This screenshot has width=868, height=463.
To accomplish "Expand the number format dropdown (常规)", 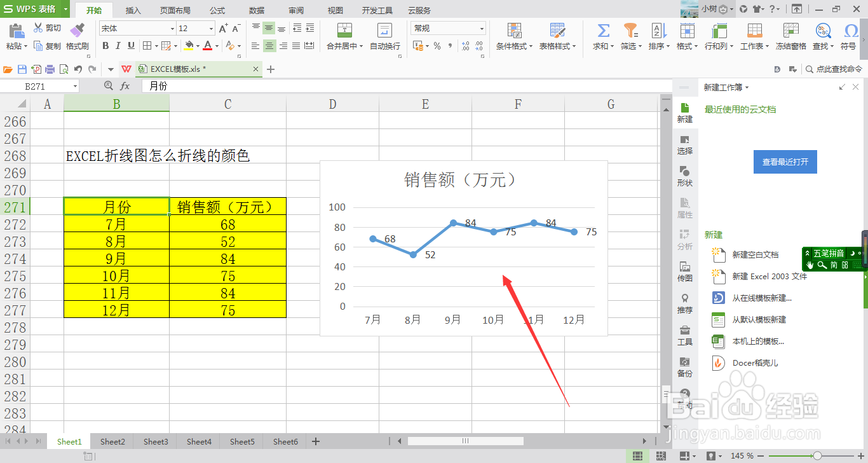I will click(482, 29).
